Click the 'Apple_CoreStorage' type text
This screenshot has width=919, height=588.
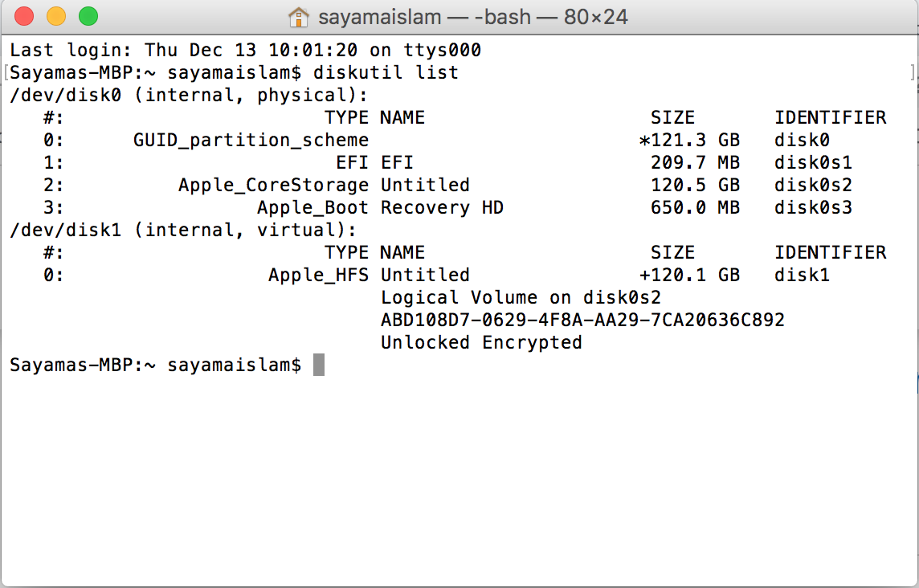[x=273, y=186]
